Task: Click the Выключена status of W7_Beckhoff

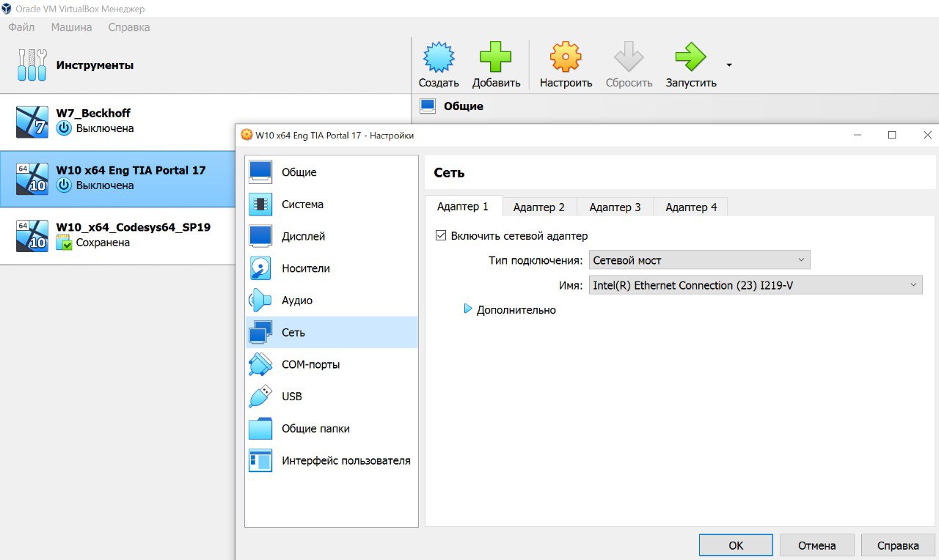Action: tap(105, 128)
